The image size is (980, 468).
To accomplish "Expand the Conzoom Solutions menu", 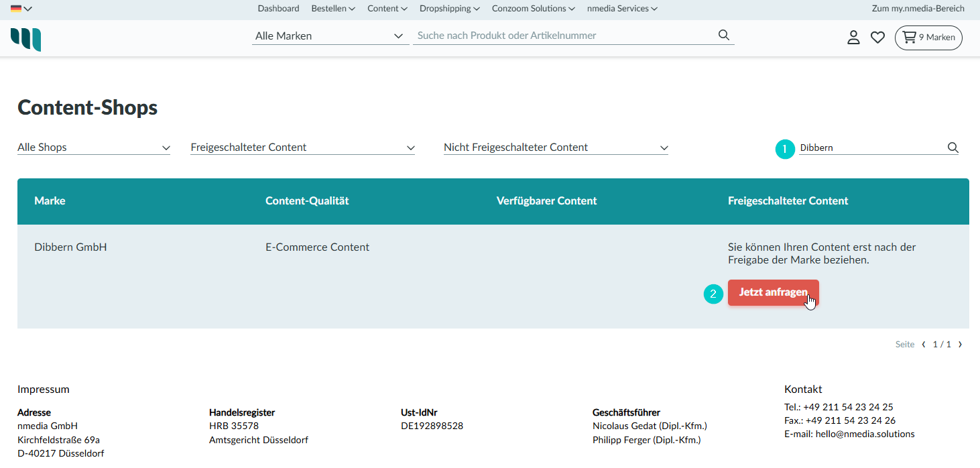I will 534,9.
